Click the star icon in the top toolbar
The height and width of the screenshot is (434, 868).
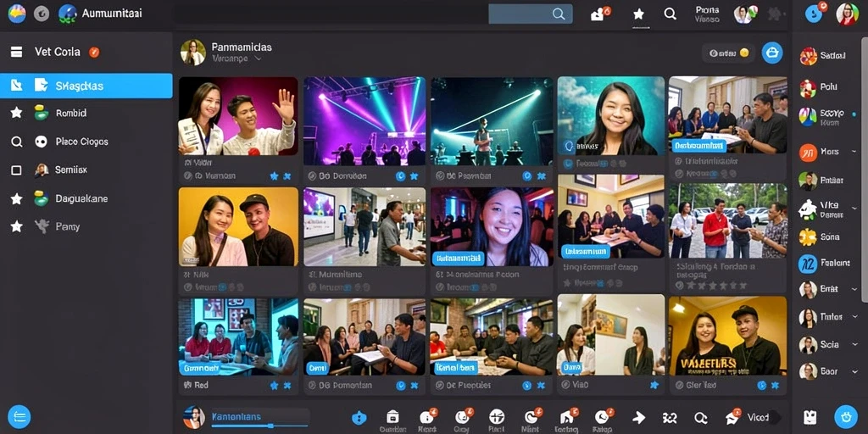point(639,14)
